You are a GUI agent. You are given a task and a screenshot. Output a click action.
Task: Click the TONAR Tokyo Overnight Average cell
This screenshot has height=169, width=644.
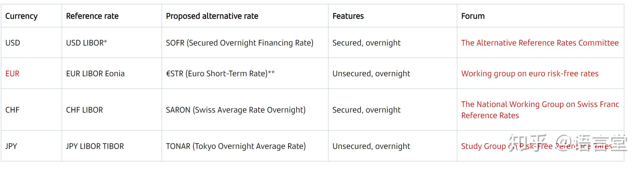click(236, 146)
